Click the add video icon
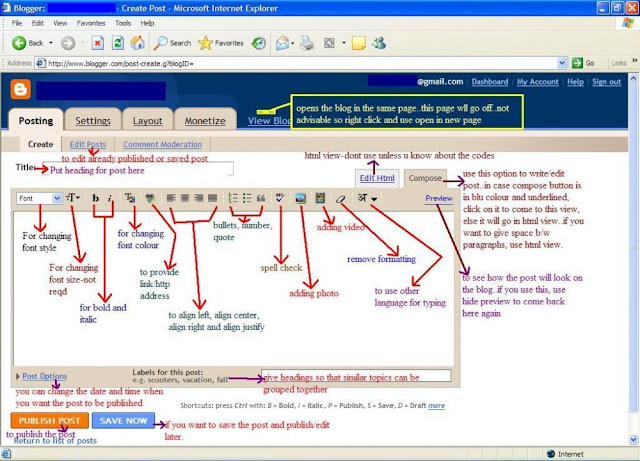The height and width of the screenshot is (461, 640). (320, 198)
